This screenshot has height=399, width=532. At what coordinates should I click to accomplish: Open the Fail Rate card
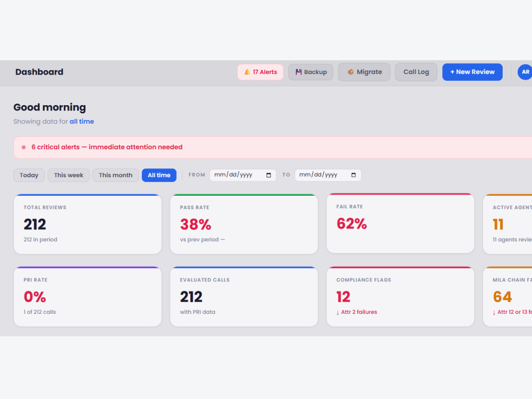point(401,223)
